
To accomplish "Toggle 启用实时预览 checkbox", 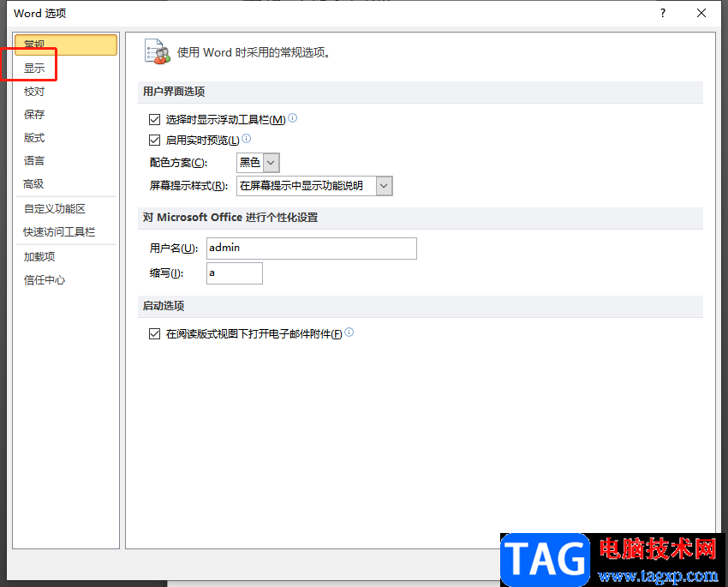I will [155, 140].
